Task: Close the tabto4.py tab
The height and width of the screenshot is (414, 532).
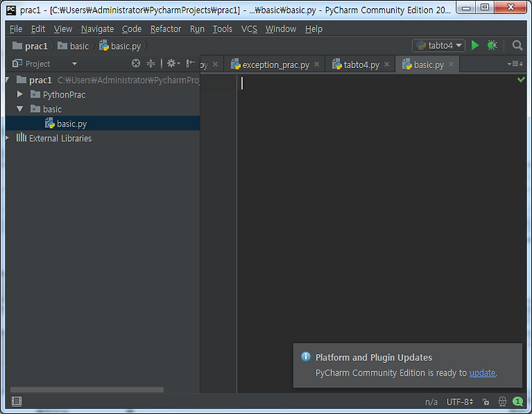Action: 386,64
